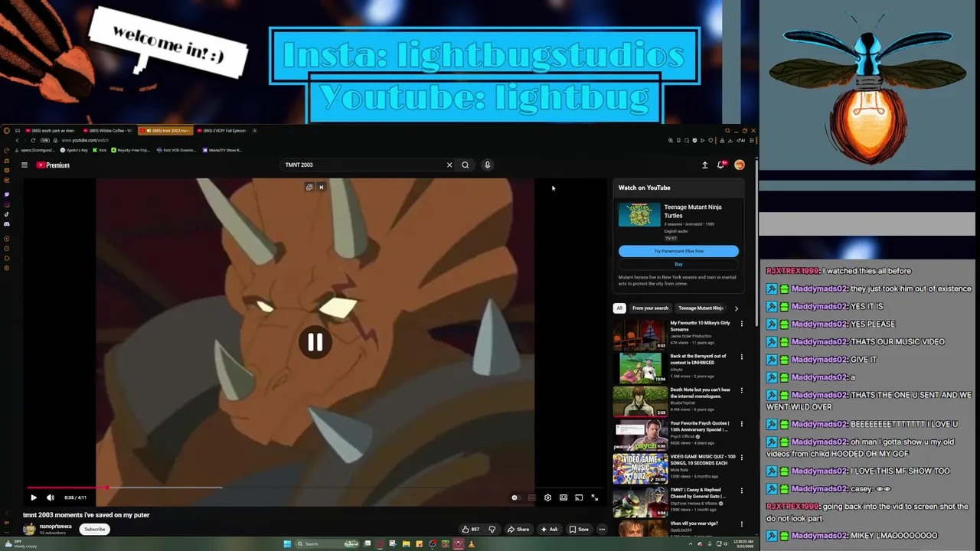Go back in the browser
This screenshot has height=551, width=980.
point(17,140)
